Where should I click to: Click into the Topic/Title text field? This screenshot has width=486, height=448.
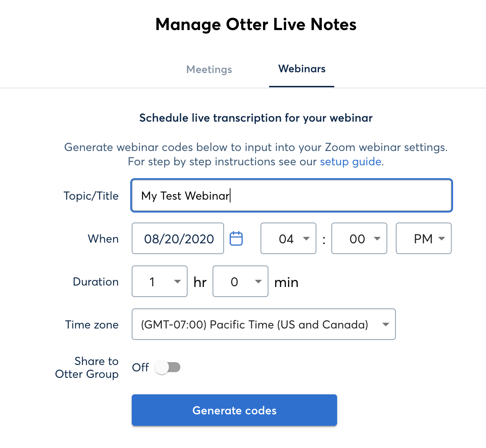click(292, 196)
